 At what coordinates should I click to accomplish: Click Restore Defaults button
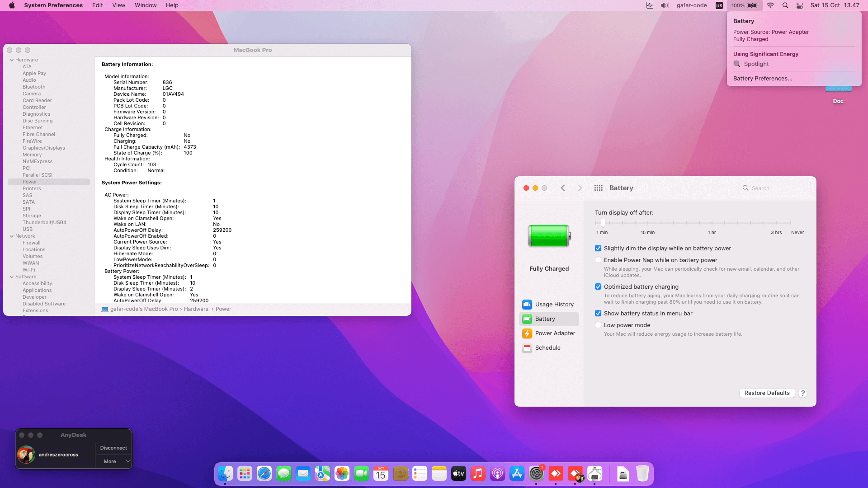(767, 393)
